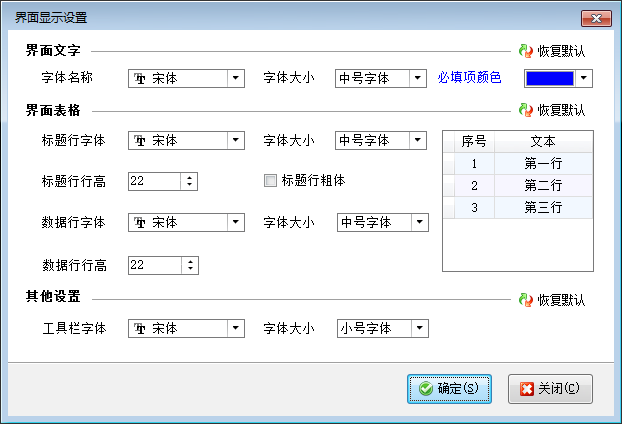Click font icon in 工具栏字体 combo box
Screen dimensions: 622x424
[140, 328]
